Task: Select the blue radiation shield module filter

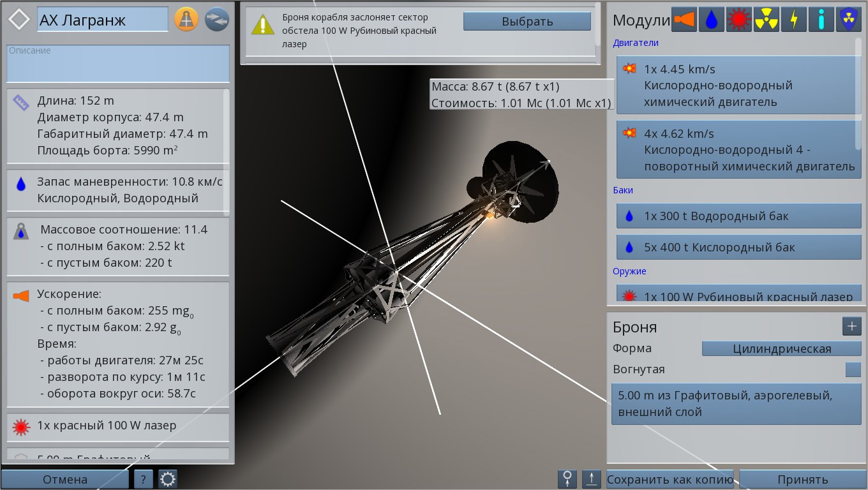Action: click(x=848, y=20)
